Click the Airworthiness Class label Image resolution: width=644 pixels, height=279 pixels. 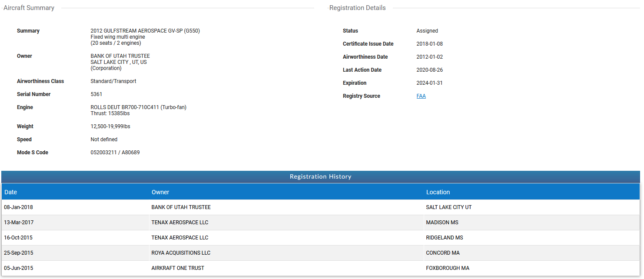(40, 81)
